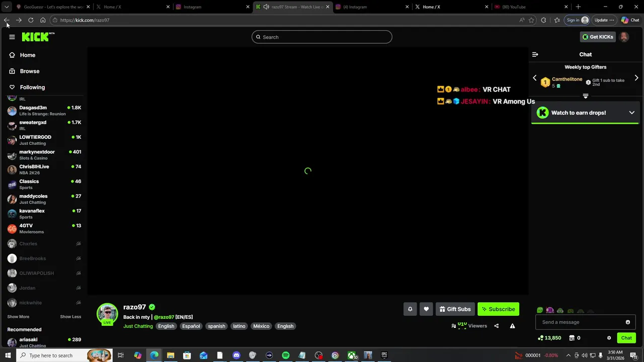
Task: Expand the Watch to earn drops panel
Action: click(x=632, y=113)
